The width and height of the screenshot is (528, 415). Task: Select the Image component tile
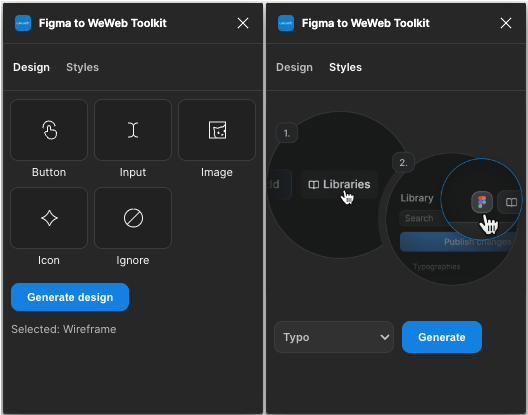[x=217, y=130]
